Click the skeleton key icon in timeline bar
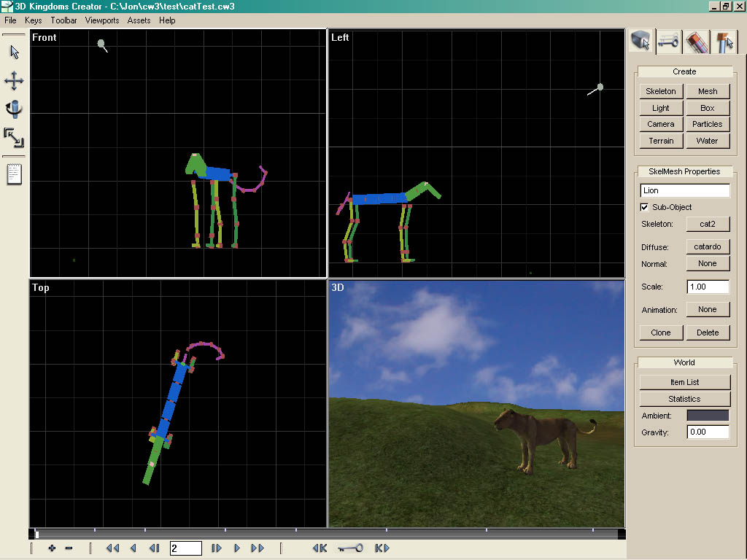This screenshot has width=747, height=560. pyautogui.click(x=350, y=548)
